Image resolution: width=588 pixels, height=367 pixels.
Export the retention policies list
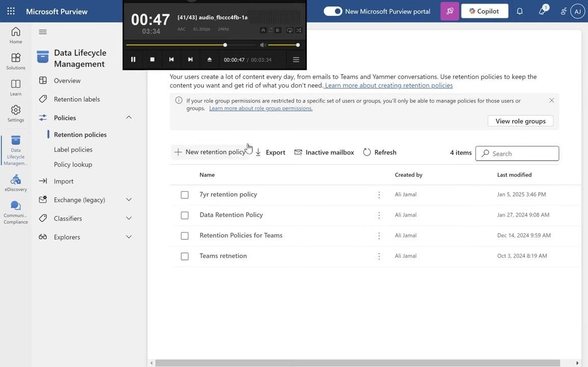click(x=271, y=152)
